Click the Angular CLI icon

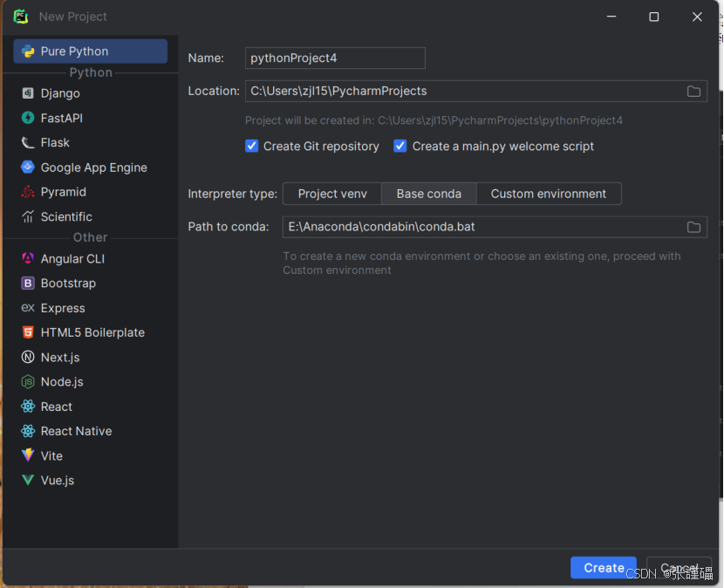[x=28, y=258]
